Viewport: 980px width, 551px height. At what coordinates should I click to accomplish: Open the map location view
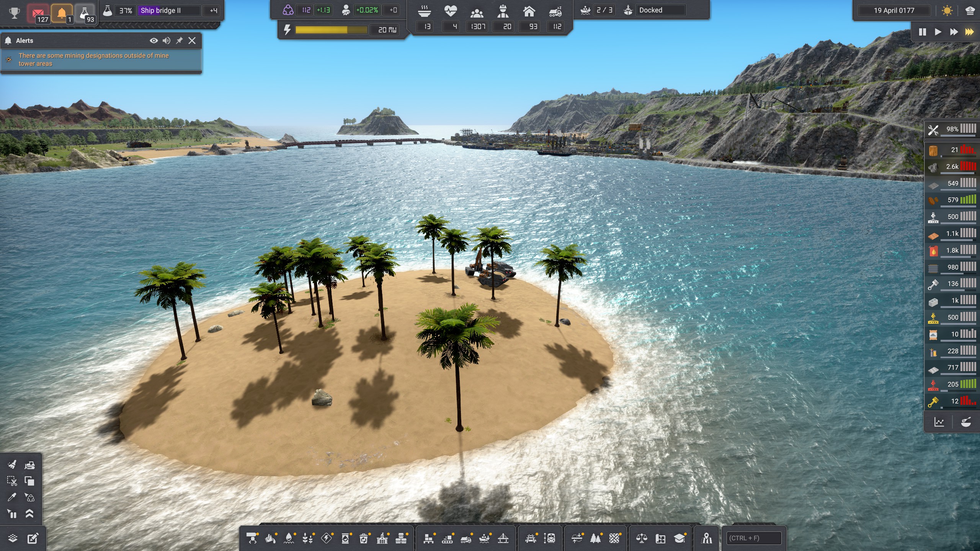tap(706, 538)
